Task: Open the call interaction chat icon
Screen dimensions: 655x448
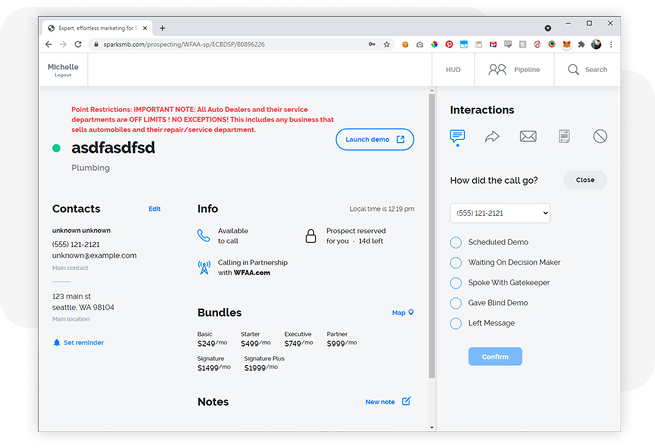Action: 458,136
